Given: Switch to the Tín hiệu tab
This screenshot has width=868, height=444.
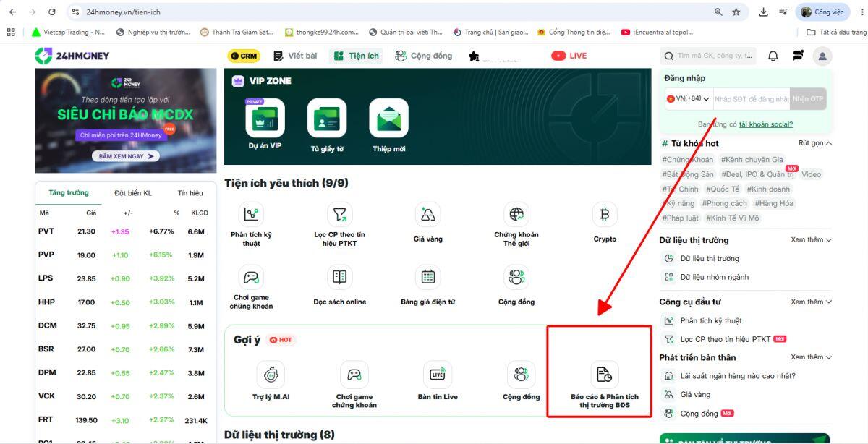Looking at the screenshot, I should (190, 193).
